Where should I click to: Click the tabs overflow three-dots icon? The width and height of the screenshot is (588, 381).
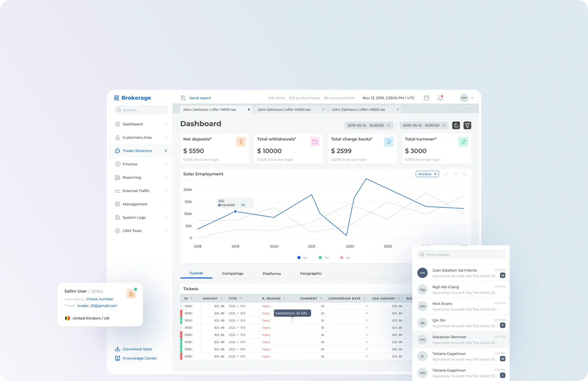[468, 108]
